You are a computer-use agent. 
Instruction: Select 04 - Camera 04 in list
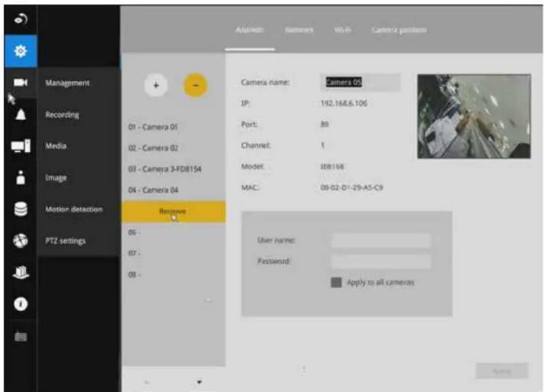click(x=174, y=190)
